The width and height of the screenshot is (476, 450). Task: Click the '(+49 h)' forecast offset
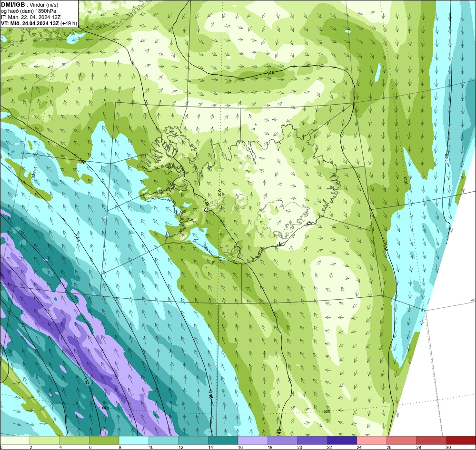click(69, 23)
